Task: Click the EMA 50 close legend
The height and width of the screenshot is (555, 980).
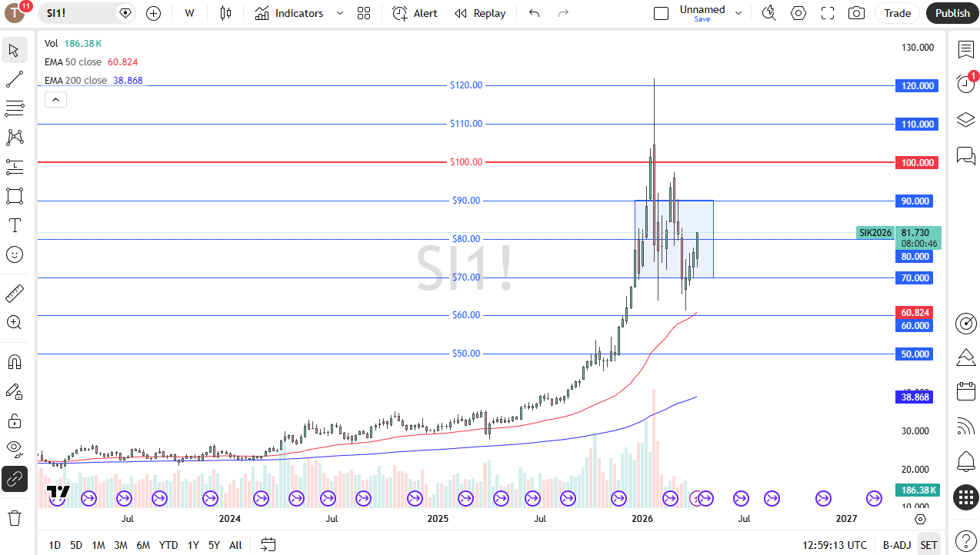Action: coord(91,62)
